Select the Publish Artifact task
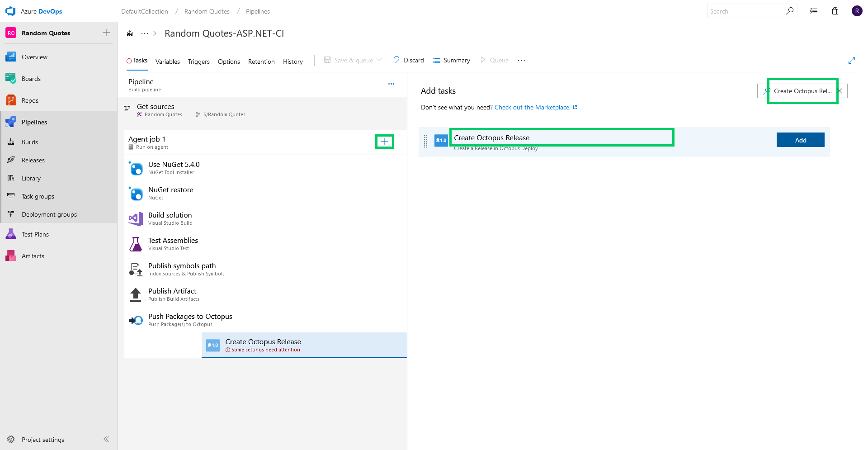The width and height of the screenshot is (868, 450). 265,295
